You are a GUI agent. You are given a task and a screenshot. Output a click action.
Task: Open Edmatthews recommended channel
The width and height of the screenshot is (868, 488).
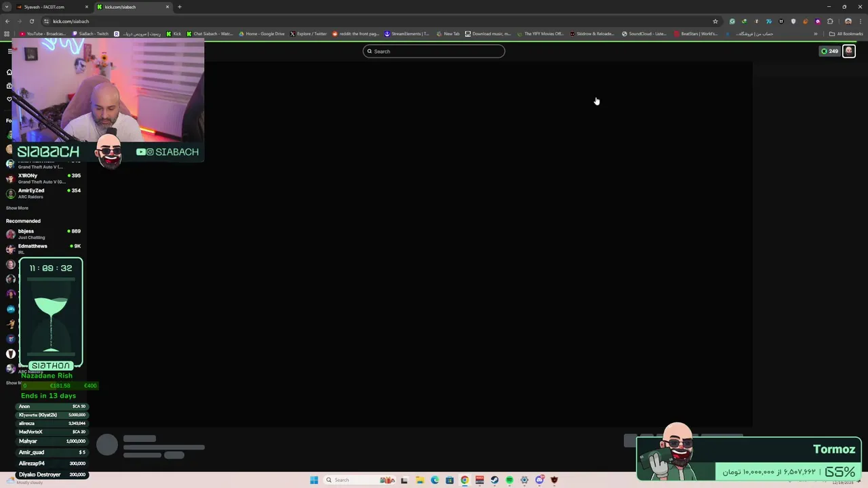click(44, 249)
